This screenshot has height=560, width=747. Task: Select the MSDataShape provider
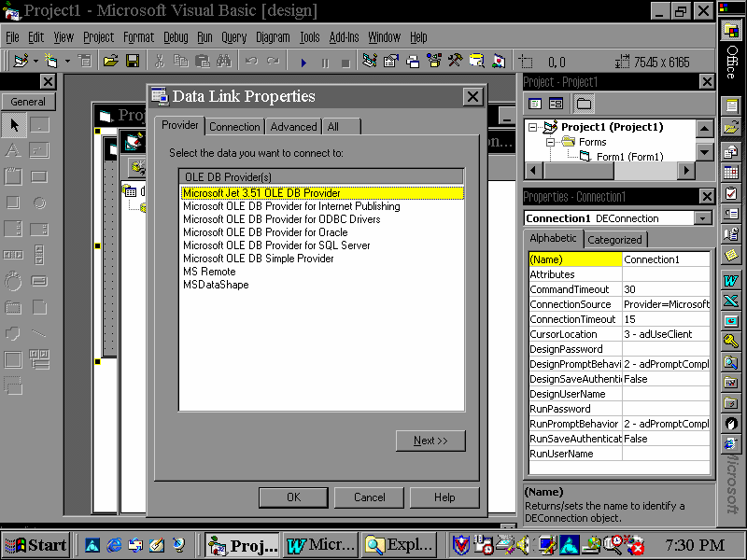coord(216,285)
